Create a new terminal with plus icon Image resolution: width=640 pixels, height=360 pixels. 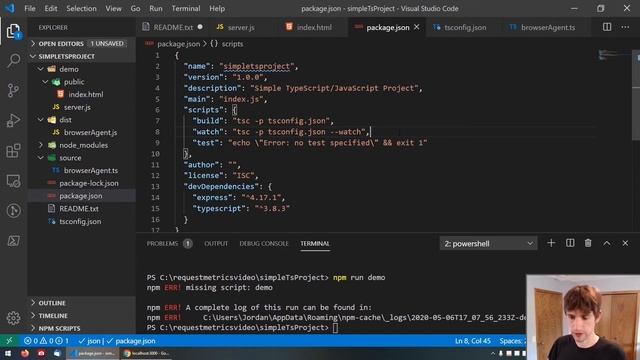(x=551, y=243)
